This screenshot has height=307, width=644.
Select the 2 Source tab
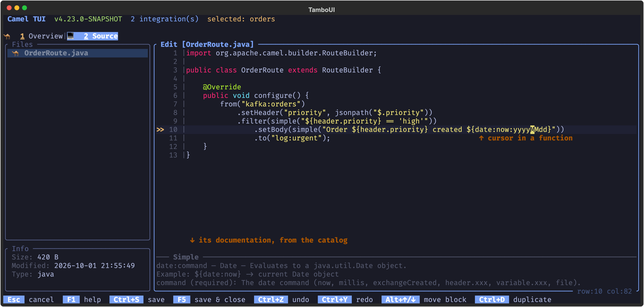coord(93,36)
